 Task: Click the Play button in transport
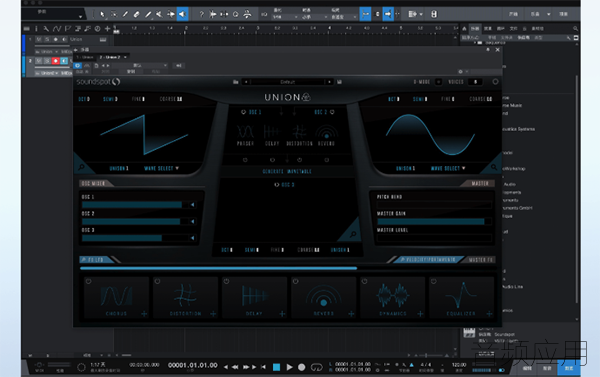[x=289, y=367]
